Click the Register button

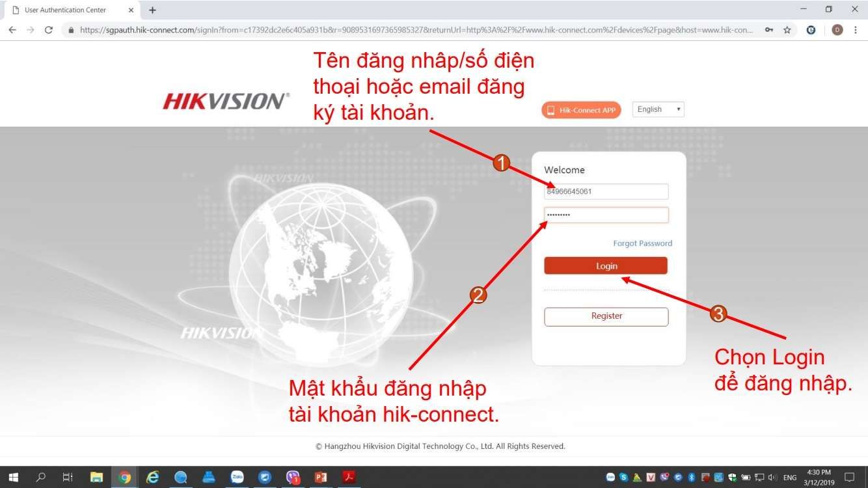point(606,316)
